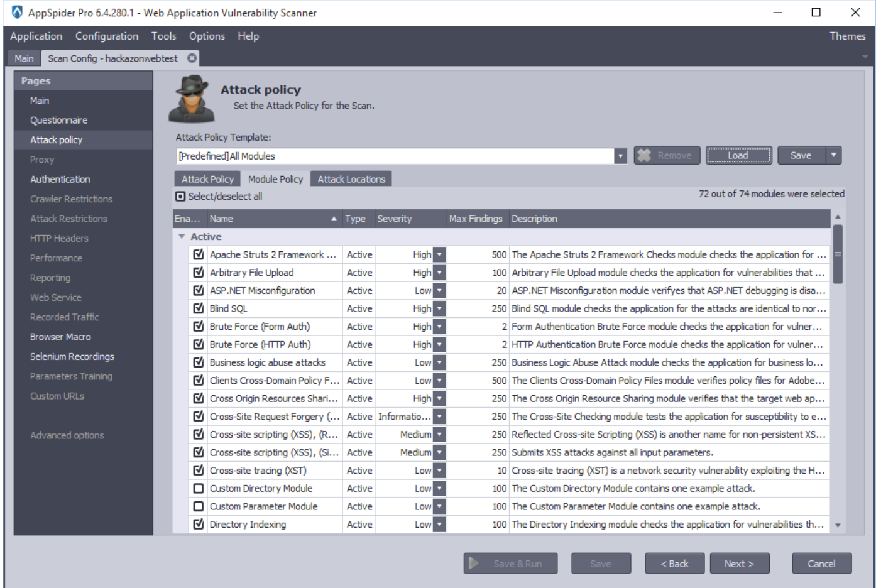Open the tab list arrow at far right
876x588 pixels.
865,57
